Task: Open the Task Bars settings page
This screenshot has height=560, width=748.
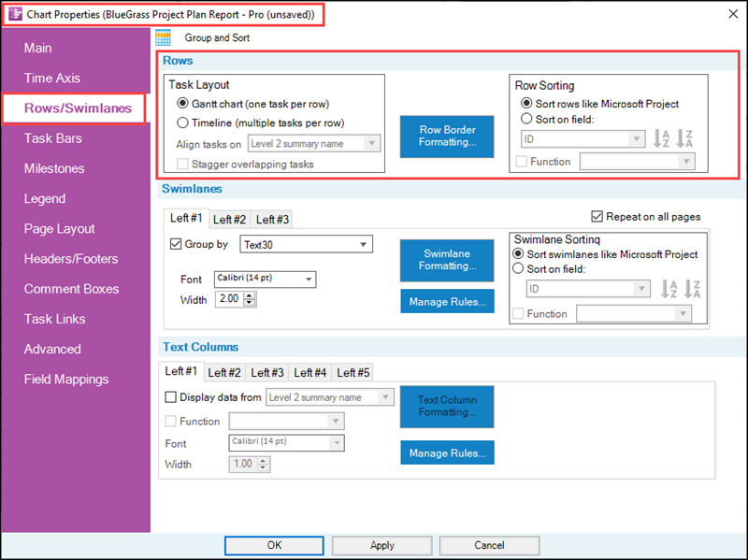Action: coord(51,138)
